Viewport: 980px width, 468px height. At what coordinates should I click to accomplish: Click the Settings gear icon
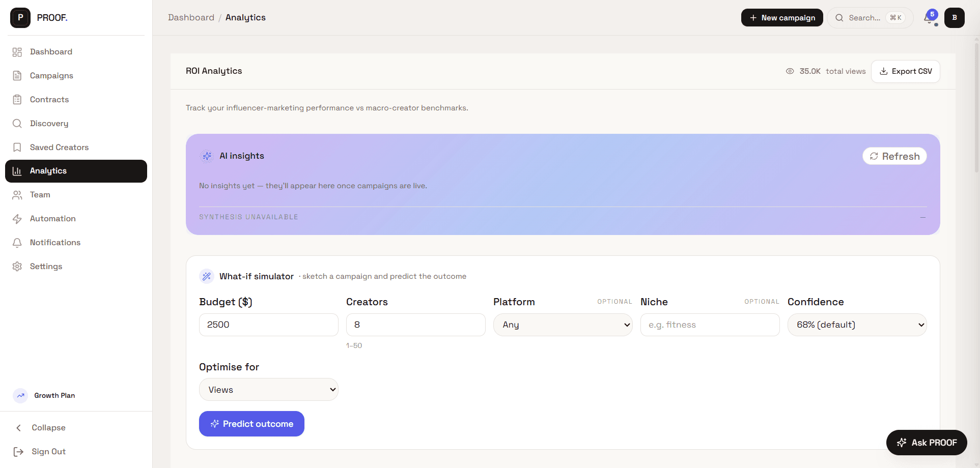coord(17,267)
